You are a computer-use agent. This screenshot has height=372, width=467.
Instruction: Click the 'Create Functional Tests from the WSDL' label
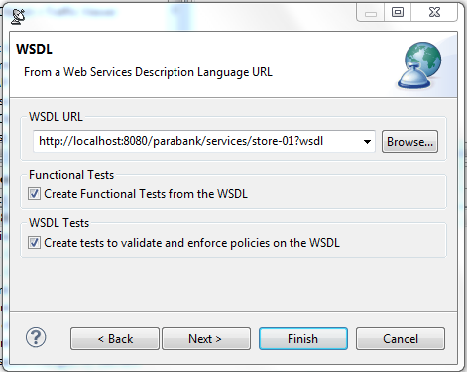(146, 194)
